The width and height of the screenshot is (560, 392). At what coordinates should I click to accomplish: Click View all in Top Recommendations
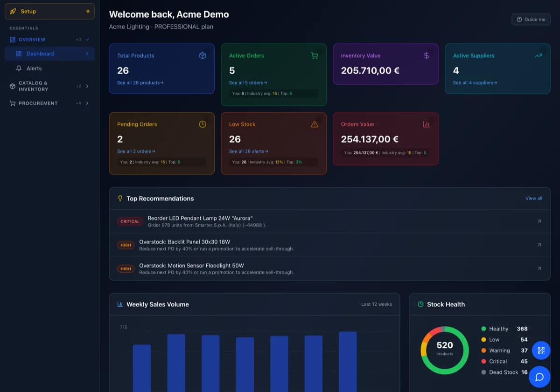(534, 198)
